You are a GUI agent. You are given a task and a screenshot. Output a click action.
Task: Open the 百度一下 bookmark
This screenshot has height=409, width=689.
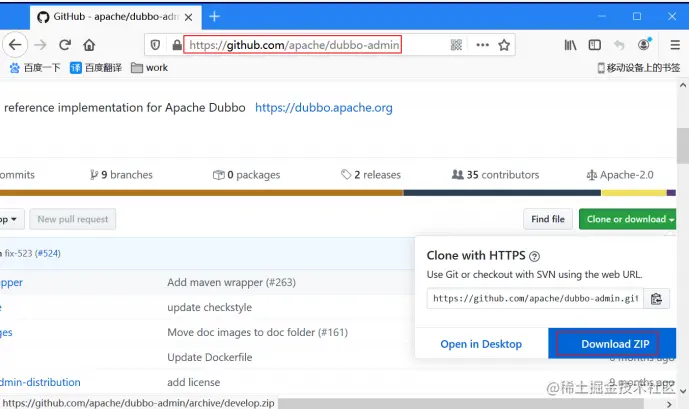35,68
